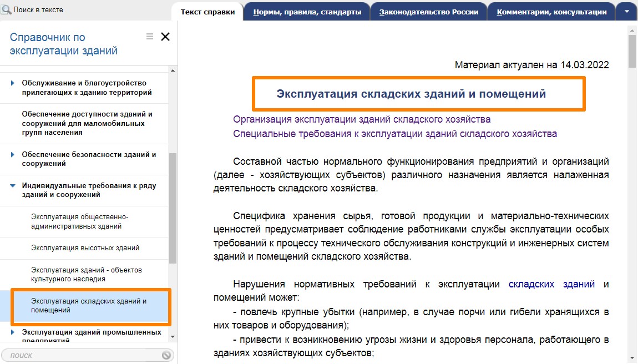
Task: Open the Нормы, правила, стандарты tab
Action: (x=307, y=12)
